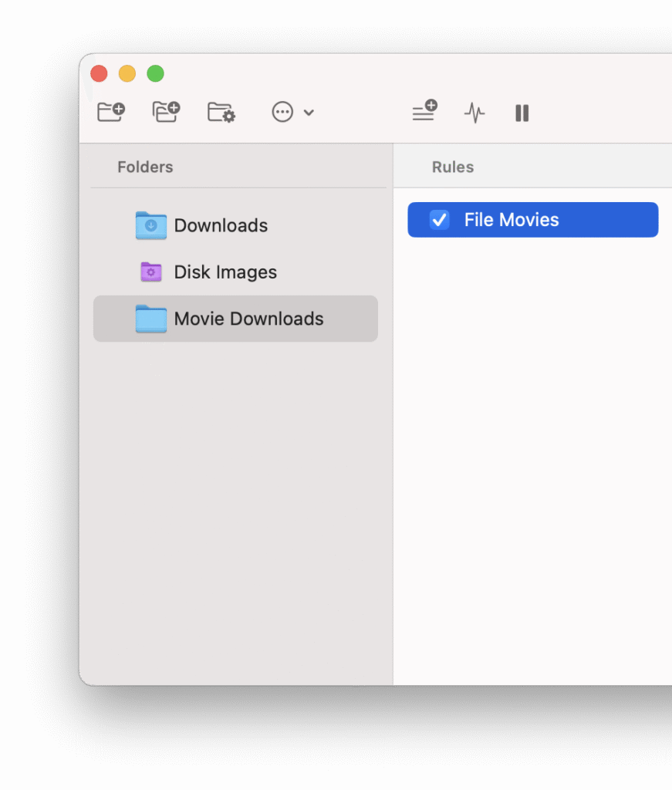Click the green zoom button on the window
Viewport: 672px width, 790px height.
(155, 73)
